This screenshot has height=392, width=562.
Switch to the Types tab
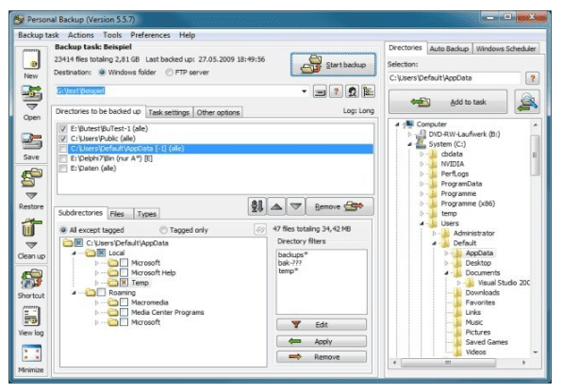pyautogui.click(x=146, y=214)
